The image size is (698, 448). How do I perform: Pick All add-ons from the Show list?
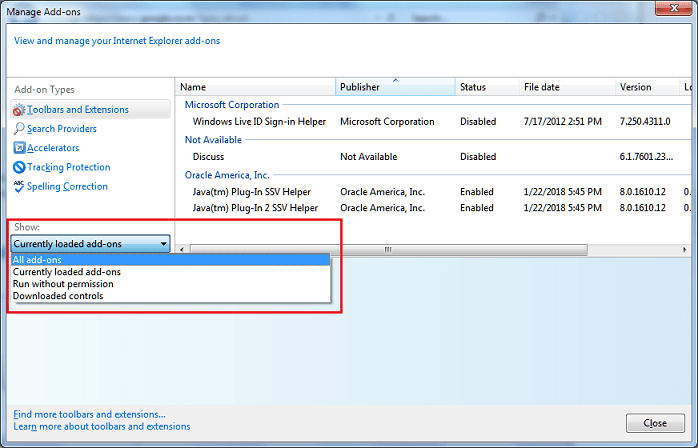170,260
